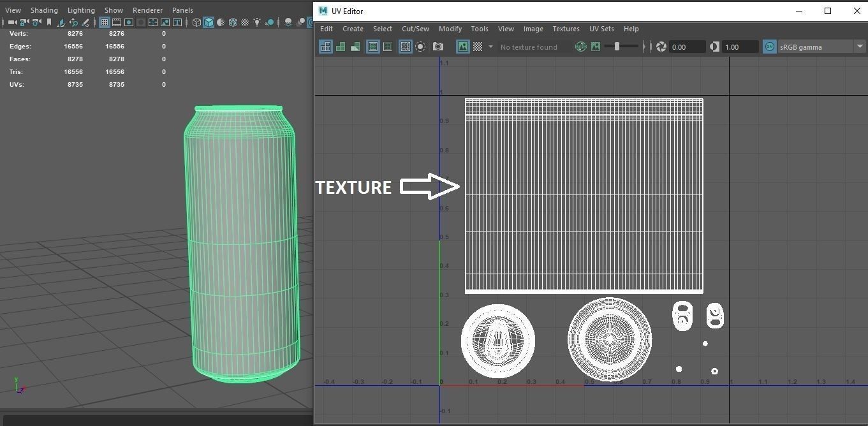Open viewport Shading menu

pos(44,10)
